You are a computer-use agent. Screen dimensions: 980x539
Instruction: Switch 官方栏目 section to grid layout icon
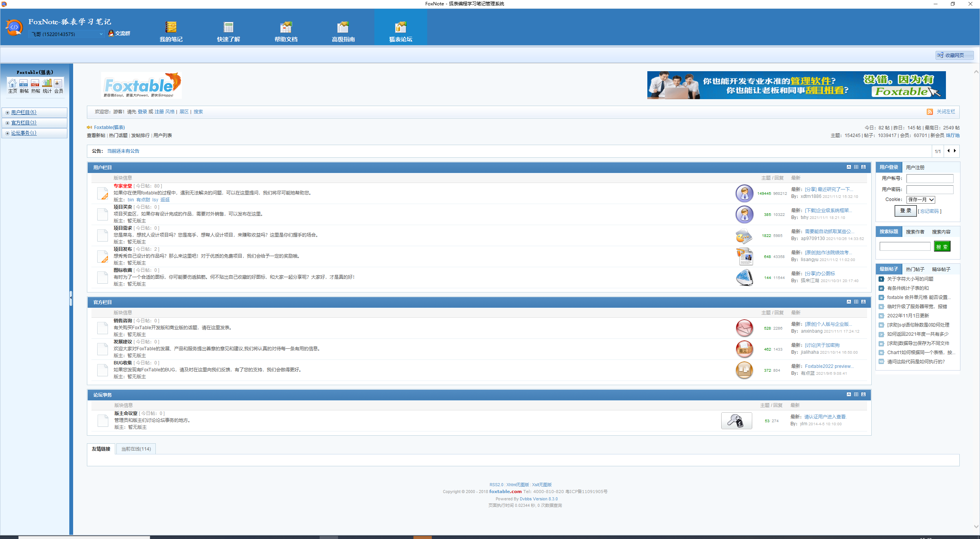pos(856,302)
